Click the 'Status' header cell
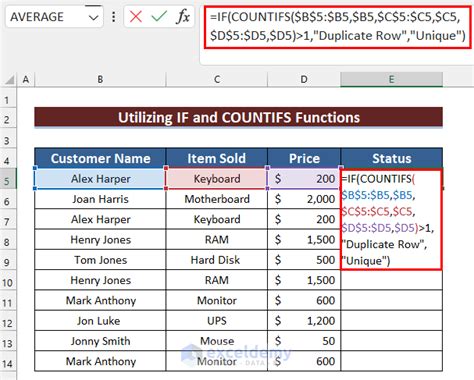This screenshot has height=380, width=474. pyautogui.click(x=392, y=158)
